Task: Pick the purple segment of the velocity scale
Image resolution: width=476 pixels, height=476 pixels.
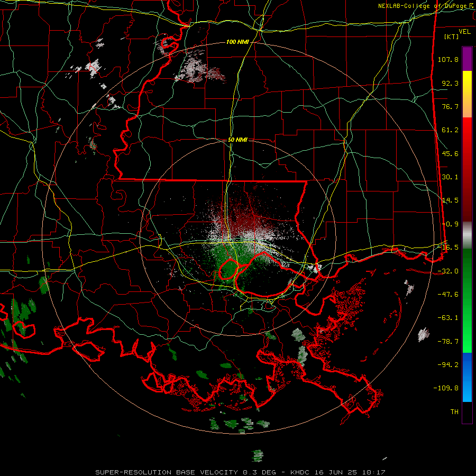Action: coord(467,59)
